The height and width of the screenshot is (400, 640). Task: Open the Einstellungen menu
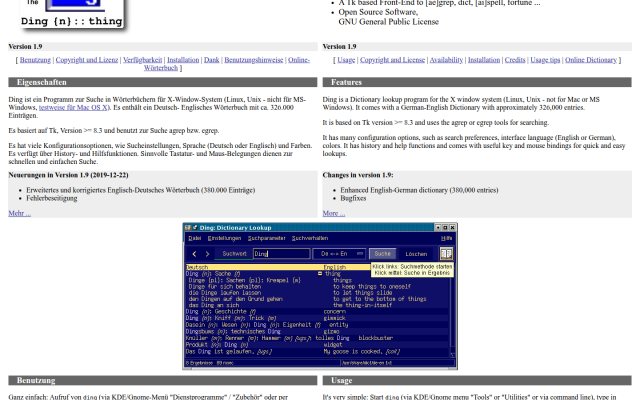click(224, 238)
